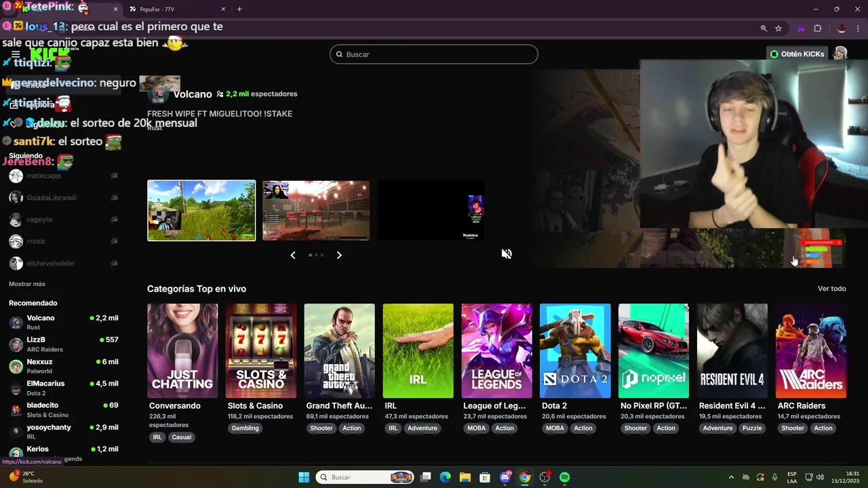
Task: Open recommended channel ElMacarius
Action: coord(64,388)
